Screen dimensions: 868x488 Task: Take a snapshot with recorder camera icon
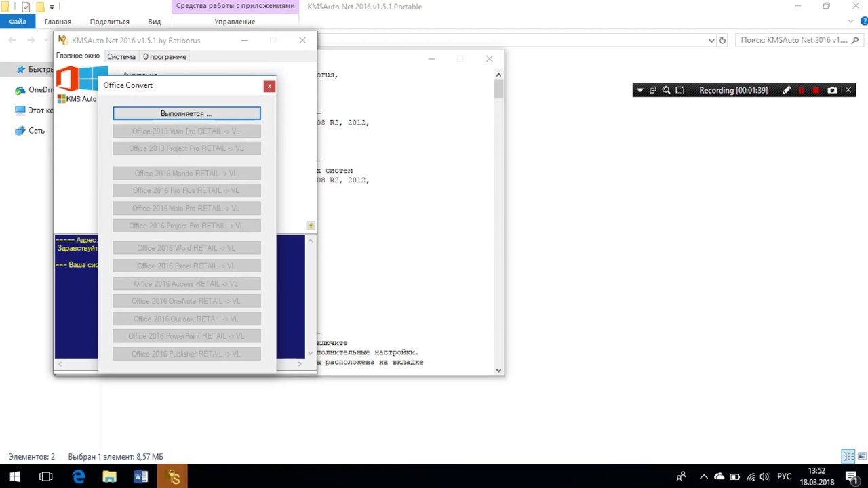tap(832, 90)
